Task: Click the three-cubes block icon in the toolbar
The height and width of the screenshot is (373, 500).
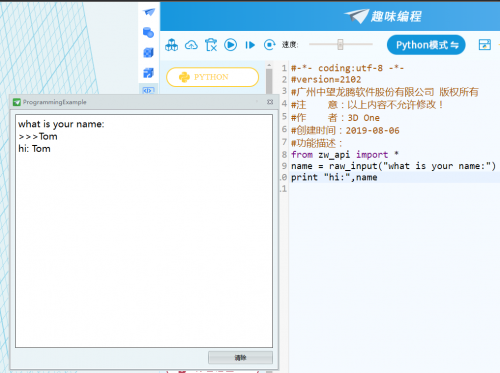Action: tap(172, 45)
